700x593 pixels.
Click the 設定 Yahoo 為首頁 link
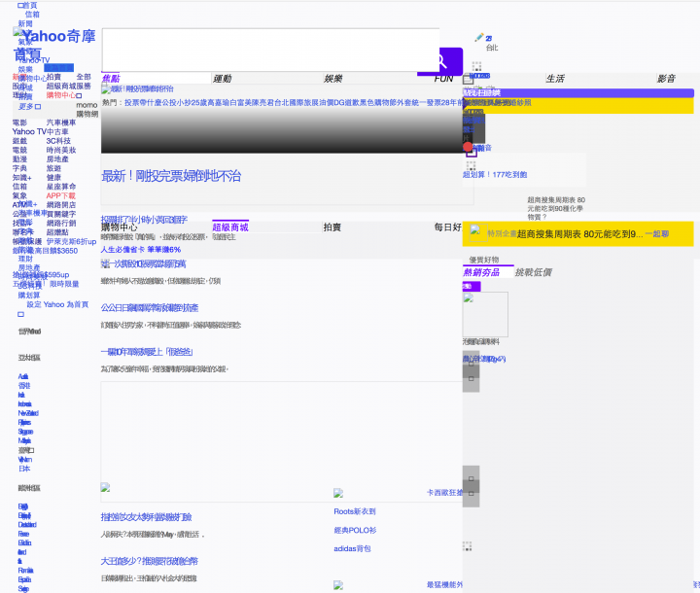pos(57,304)
